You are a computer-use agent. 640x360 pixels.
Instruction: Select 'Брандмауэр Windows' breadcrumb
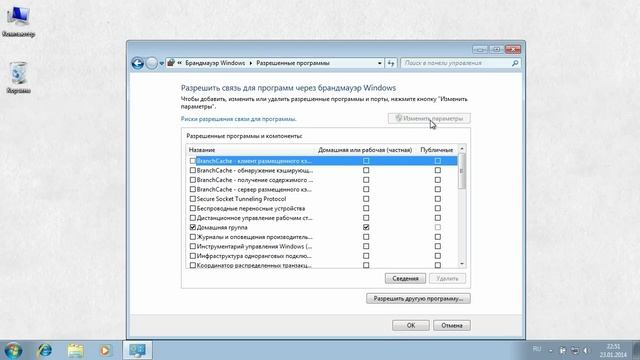[215, 63]
